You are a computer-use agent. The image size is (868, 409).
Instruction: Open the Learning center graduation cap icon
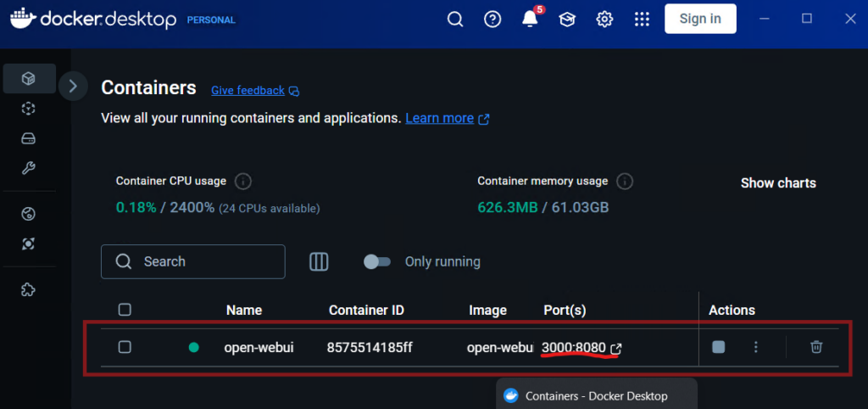click(567, 20)
